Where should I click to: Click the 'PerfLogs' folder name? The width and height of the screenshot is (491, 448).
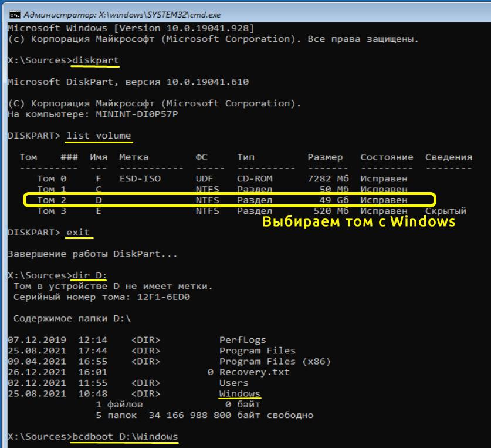pyautogui.click(x=243, y=340)
